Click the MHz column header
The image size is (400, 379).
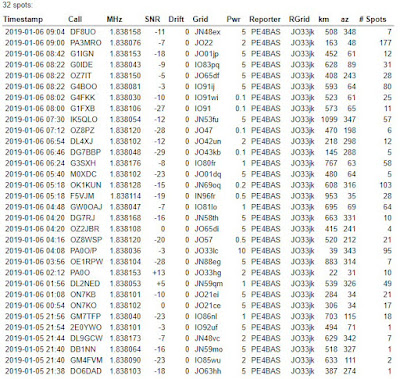coord(114,19)
